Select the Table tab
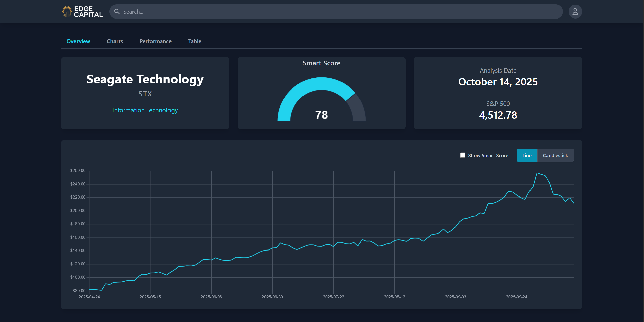644x322 pixels. point(194,41)
